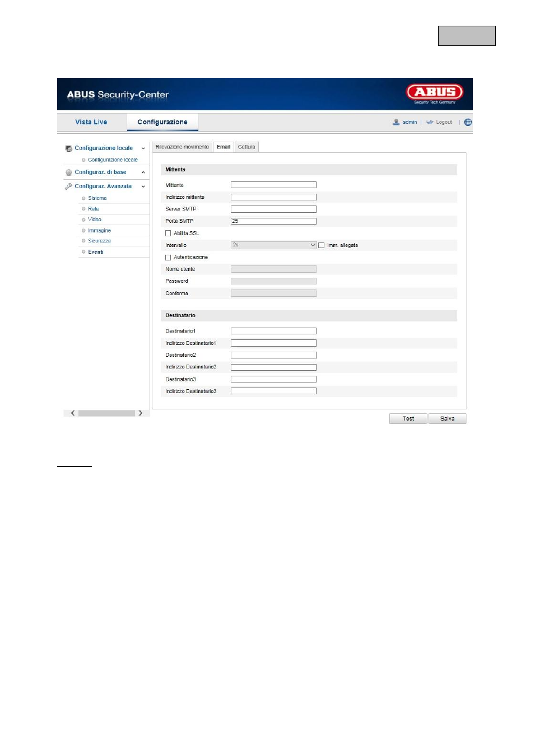535x756 pixels.
Task: Tick the Imm. allegata checkbox
Action: [322, 245]
